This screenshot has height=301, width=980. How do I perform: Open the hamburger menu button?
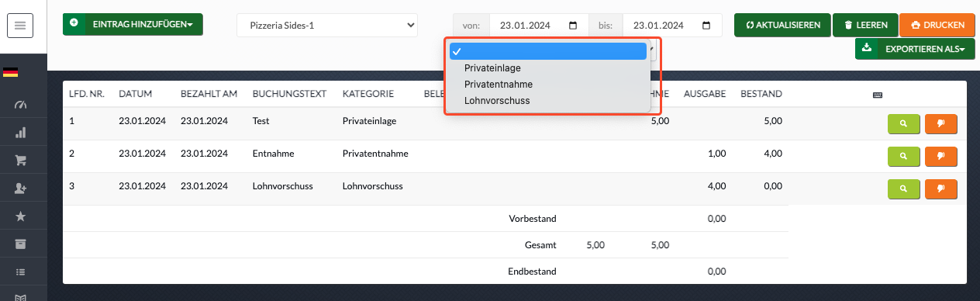coord(19,26)
